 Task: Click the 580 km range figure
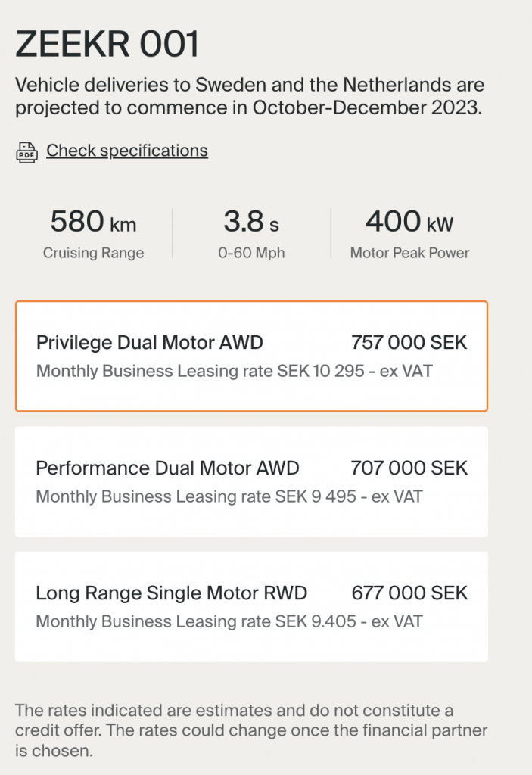pyautogui.click(x=93, y=223)
